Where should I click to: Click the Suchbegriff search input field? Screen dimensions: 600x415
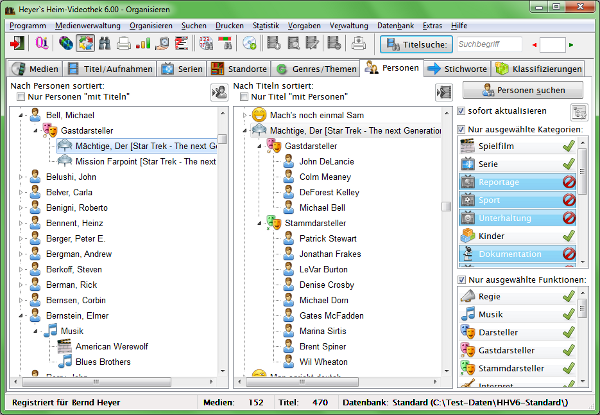pyautogui.click(x=487, y=44)
